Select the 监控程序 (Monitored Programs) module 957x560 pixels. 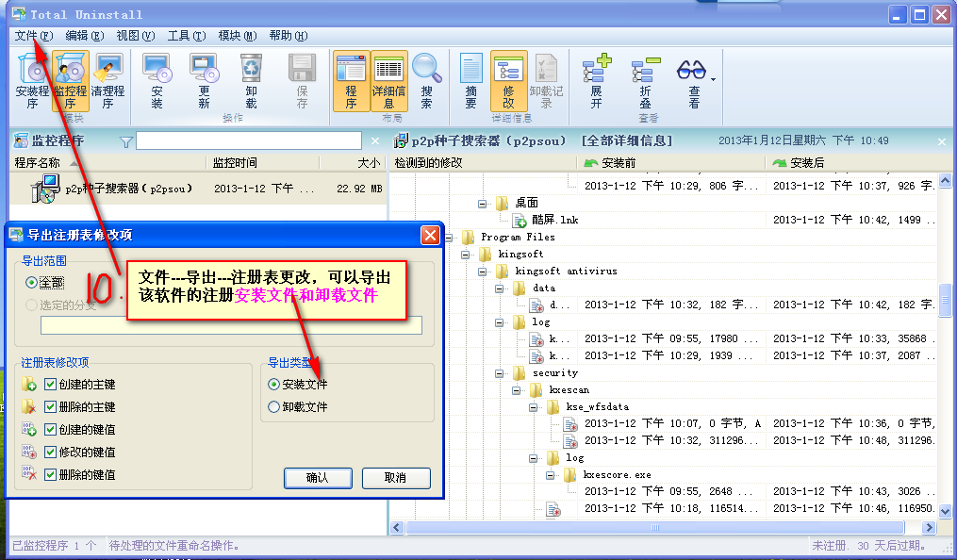(70, 80)
